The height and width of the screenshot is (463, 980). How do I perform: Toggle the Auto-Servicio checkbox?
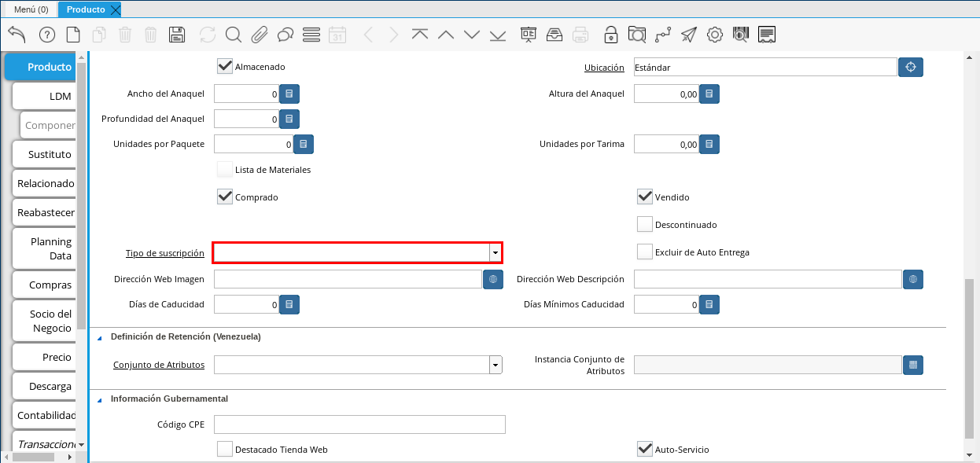(x=645, y=450)
